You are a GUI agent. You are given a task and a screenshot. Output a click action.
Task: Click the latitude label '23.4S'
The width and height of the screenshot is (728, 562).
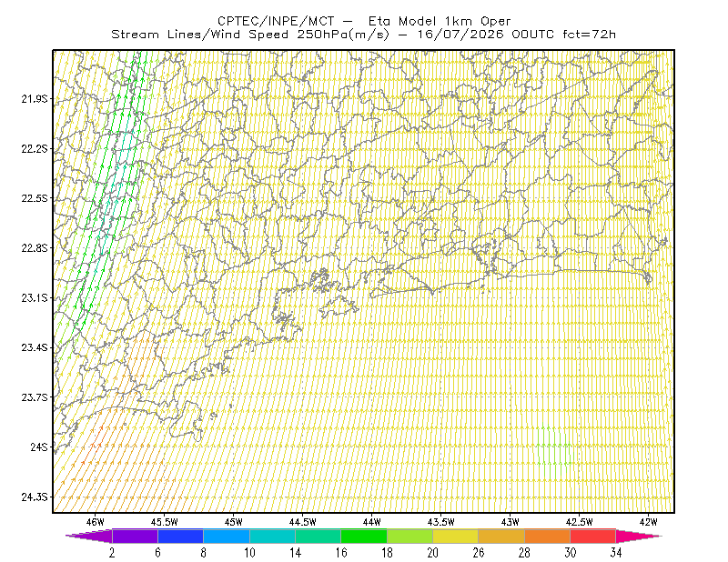(x=35, y=347)
